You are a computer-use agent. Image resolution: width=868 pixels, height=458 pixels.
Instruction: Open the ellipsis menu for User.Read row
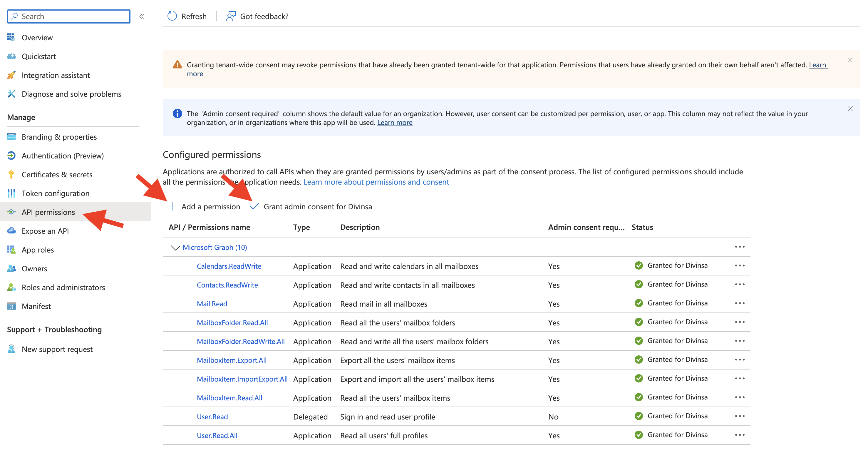click(740, 416)
